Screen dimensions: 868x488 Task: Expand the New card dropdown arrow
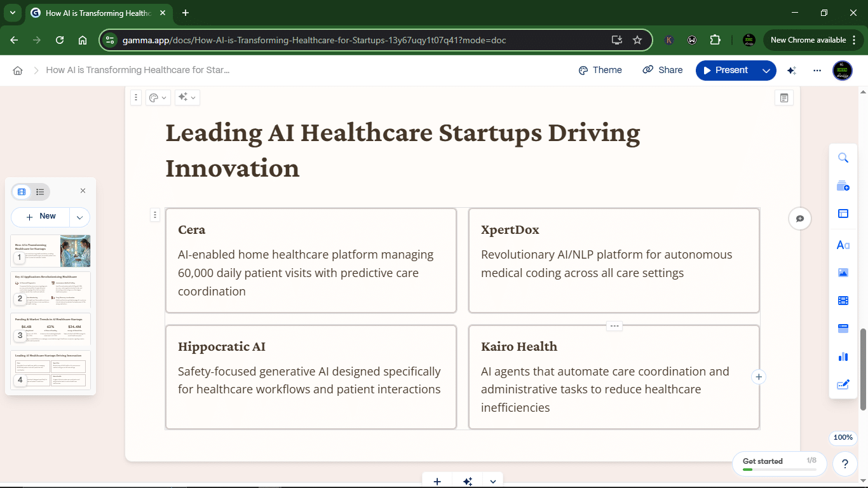point(79,217)
